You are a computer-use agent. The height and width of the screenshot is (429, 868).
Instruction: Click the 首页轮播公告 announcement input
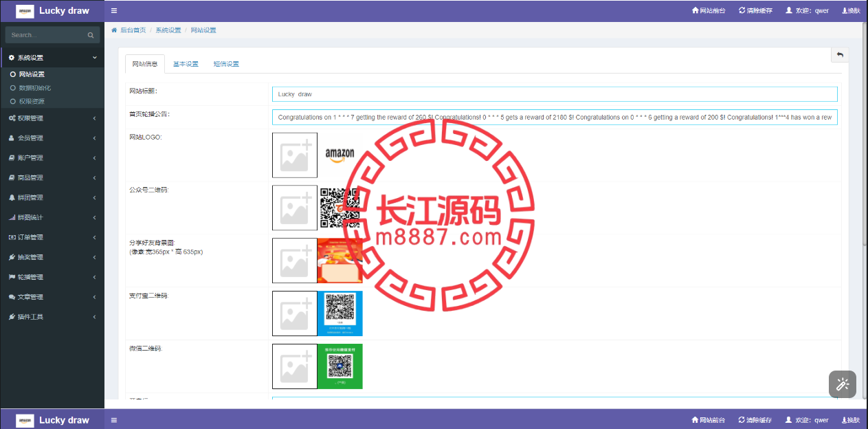click(555, 118)
